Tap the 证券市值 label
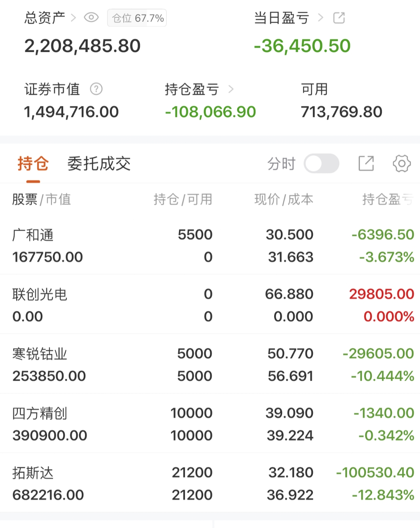This screenshot has width=420, height=528. tap(52, 89)
